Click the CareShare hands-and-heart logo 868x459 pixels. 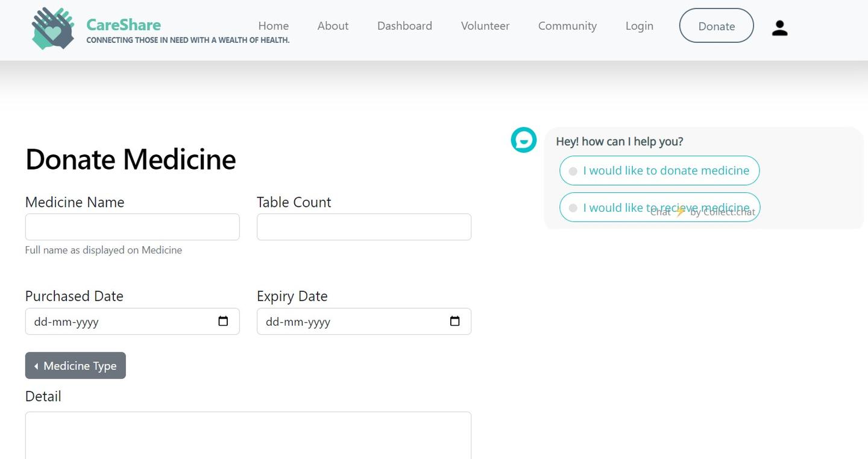pos(53,28)
